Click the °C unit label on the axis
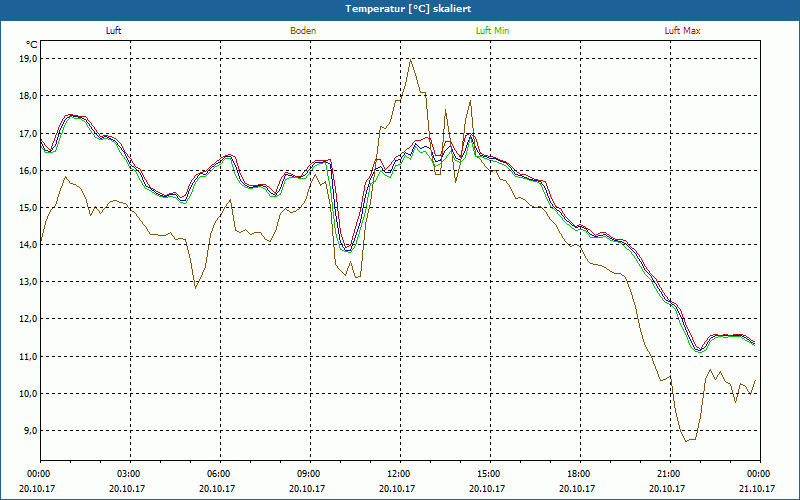This screenshot has height=500, width=800. (32, 45)
